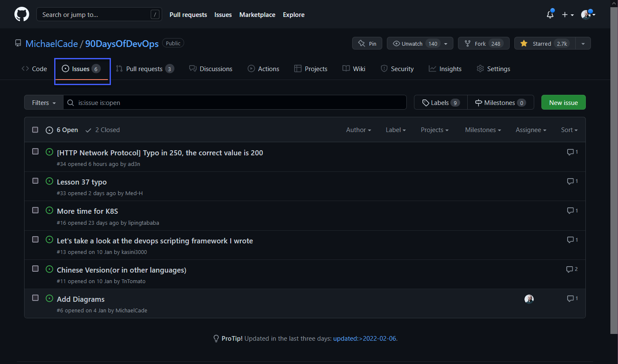This screenshot has height=364, width=618.
Task: Open the Filters dropdown
Action: tap(43, 102)
